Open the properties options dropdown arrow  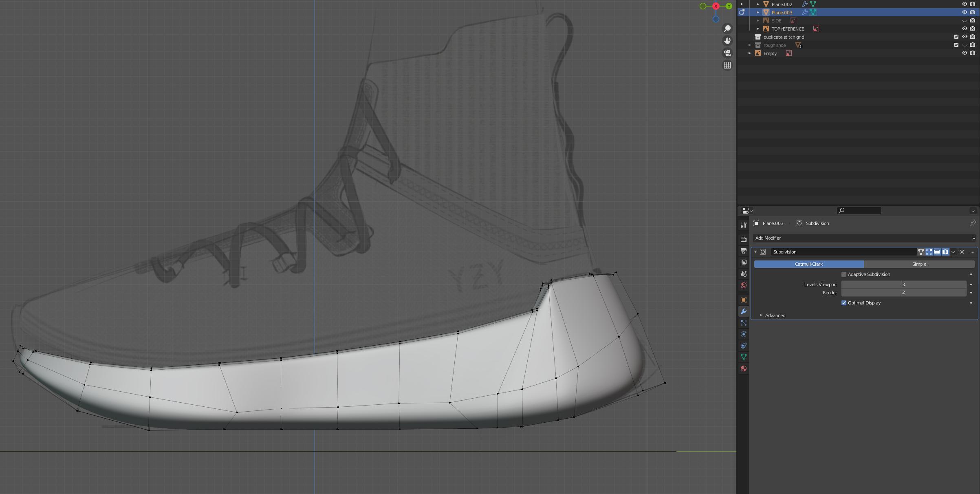(x=973, y=211)
